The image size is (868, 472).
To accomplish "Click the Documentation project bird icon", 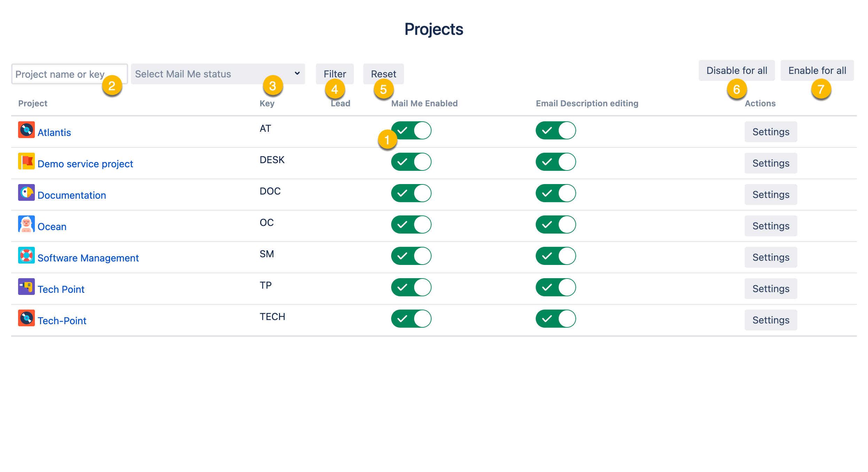I will point(26,193).
